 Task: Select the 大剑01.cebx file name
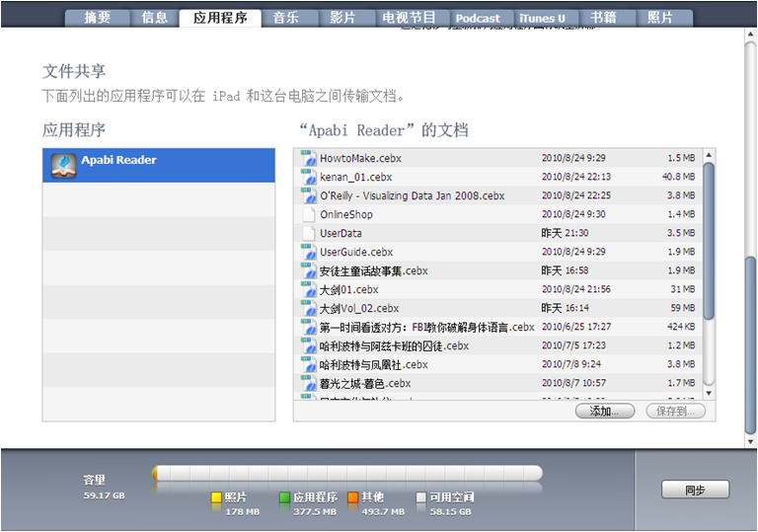click(x=349, y=290)
